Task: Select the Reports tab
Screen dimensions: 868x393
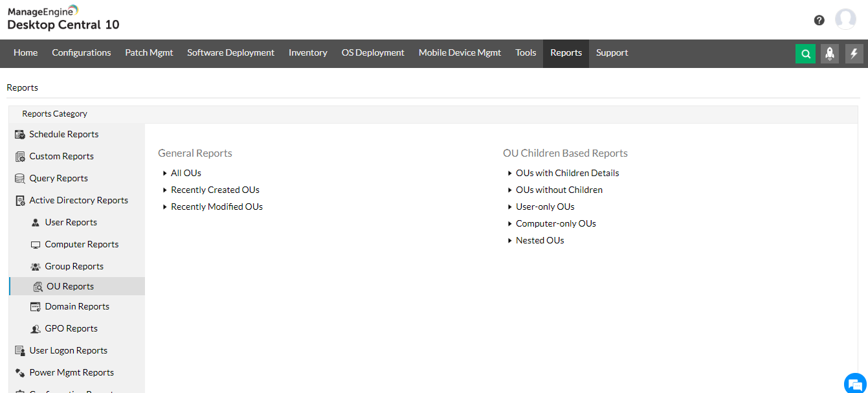Action: [566, 53]
